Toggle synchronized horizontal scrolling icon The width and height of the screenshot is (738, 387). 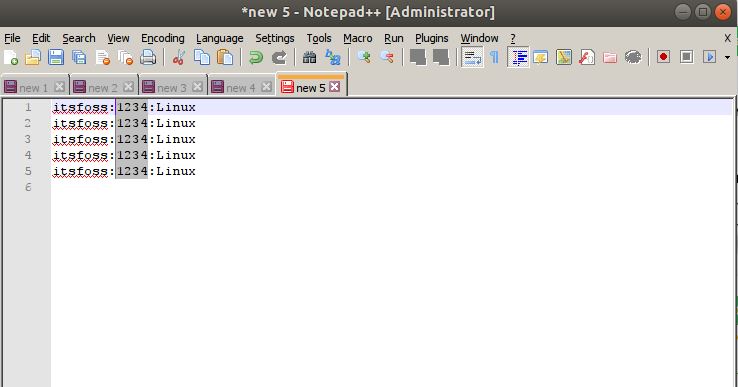click(441, 57)
